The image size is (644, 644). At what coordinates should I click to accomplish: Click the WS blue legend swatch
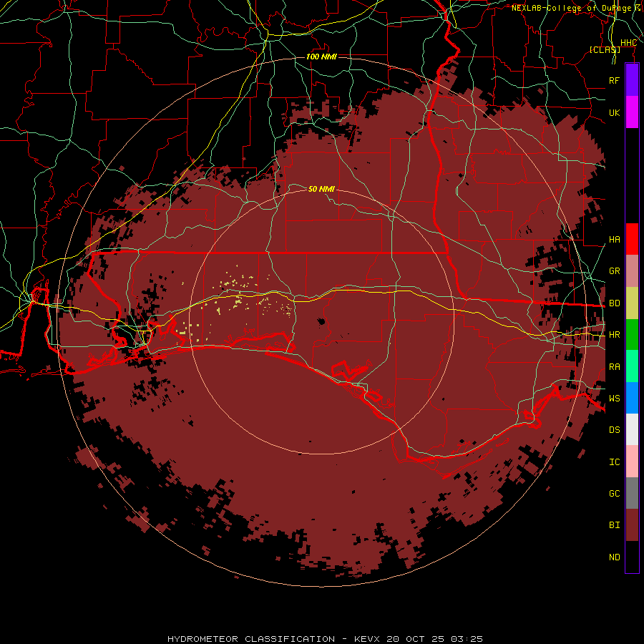tap(632, 398)
